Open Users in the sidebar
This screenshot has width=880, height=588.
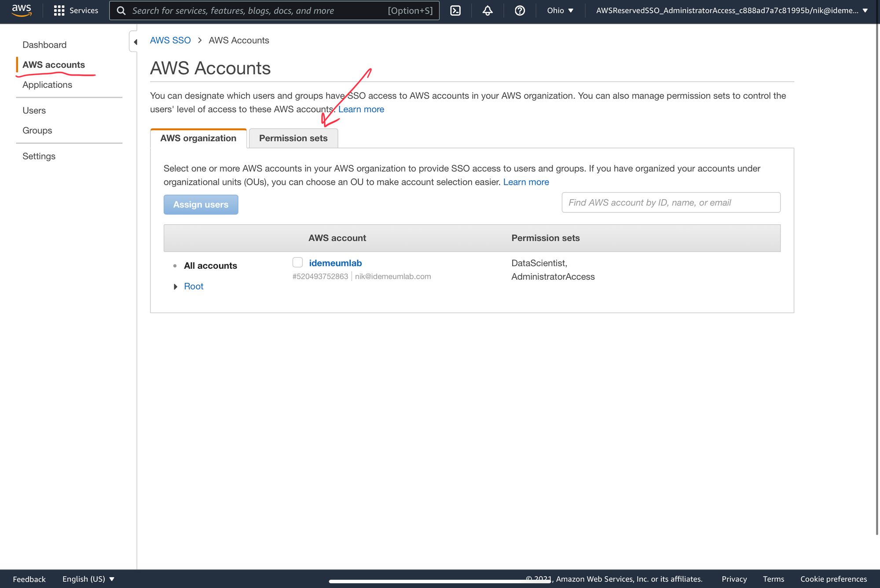point(34,110)
